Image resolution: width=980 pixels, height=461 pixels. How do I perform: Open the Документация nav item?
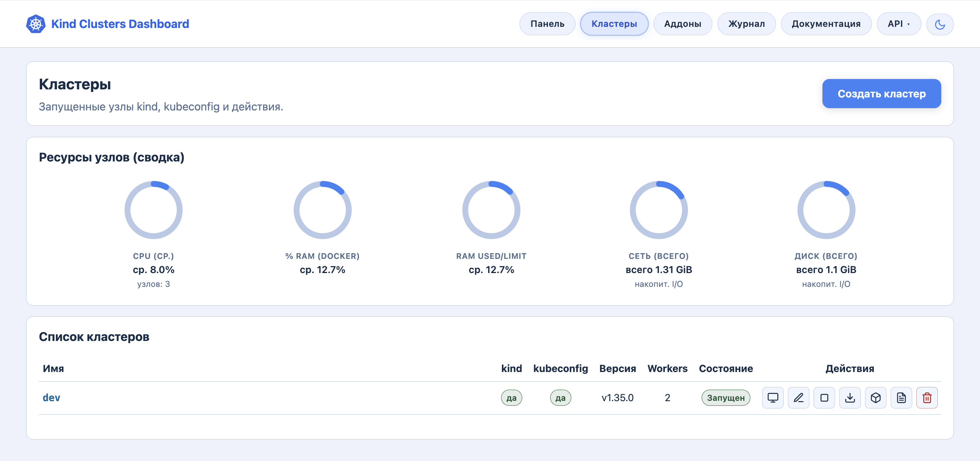826,24
